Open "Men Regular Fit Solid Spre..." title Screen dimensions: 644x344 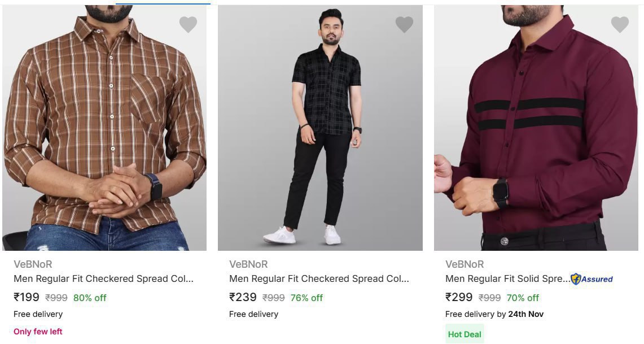pos(507,278)
